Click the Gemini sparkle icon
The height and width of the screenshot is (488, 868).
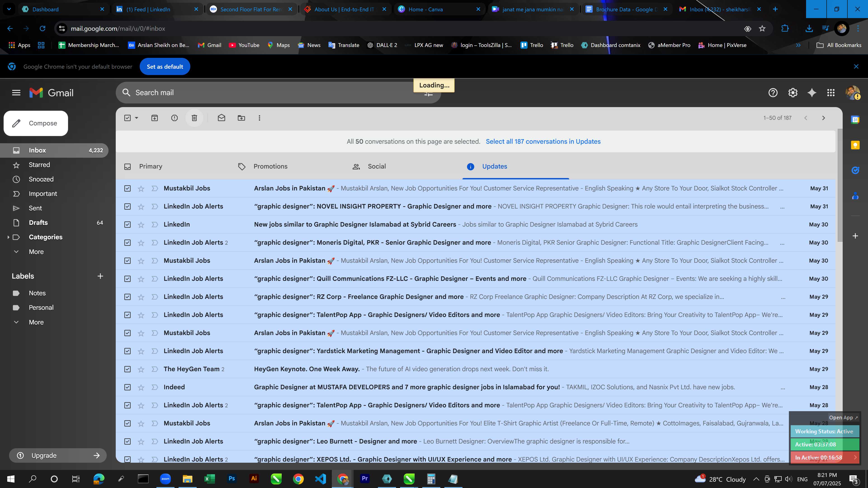[812, 93]
